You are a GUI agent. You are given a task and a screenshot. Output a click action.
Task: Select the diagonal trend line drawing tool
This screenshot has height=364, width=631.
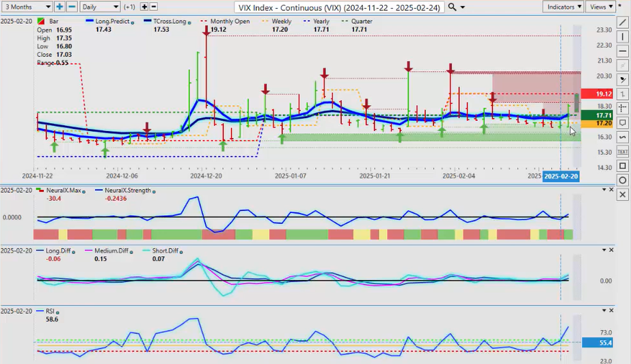(623, 23)
